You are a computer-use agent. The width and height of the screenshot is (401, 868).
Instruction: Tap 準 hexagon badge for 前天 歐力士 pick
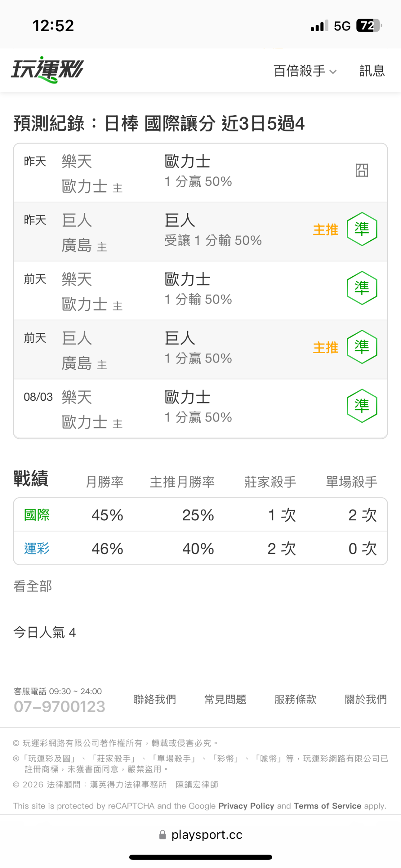[362, 288]
